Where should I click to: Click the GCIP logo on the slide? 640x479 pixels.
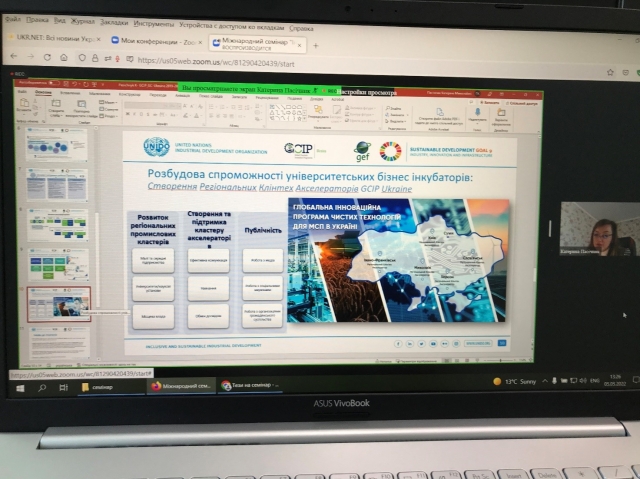(298, 149)
